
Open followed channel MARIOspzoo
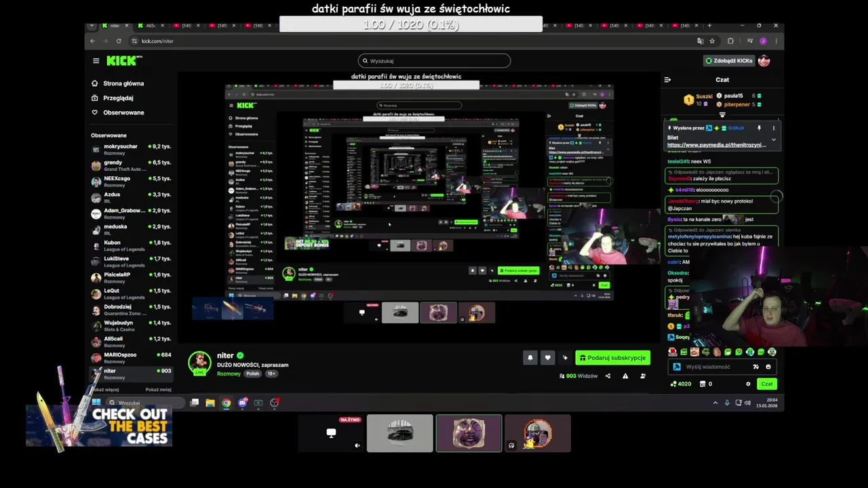131,357
